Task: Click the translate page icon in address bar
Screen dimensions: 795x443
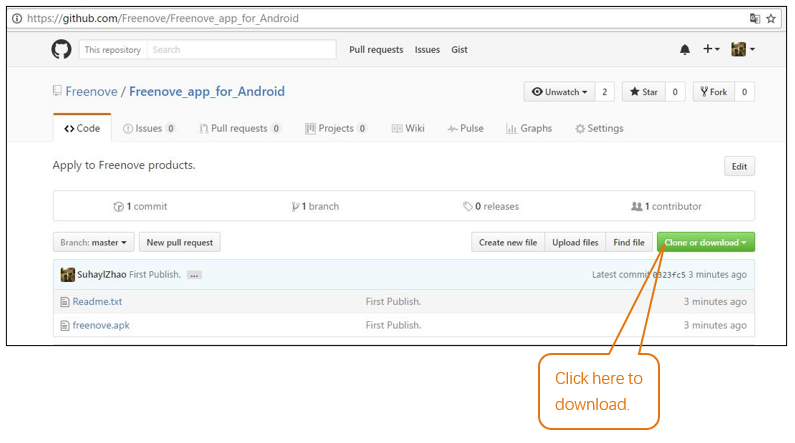Action: click(x=754, y=19)
